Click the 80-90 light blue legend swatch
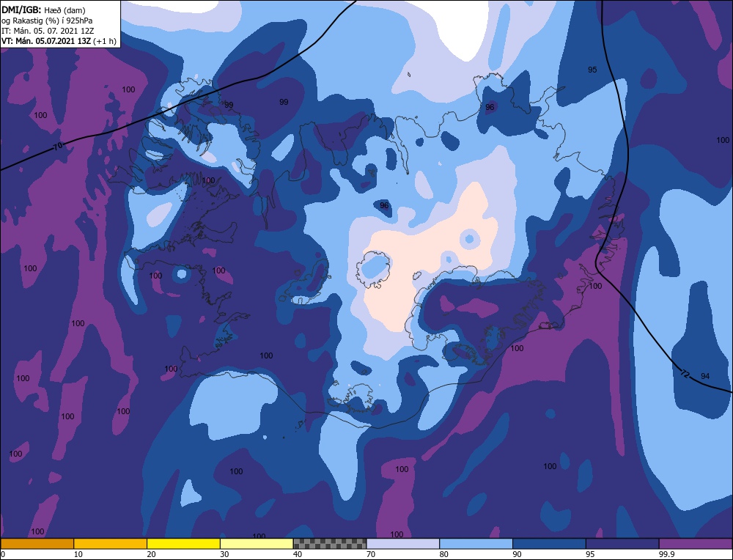733x560 pixels. click(x=476, y=543)
